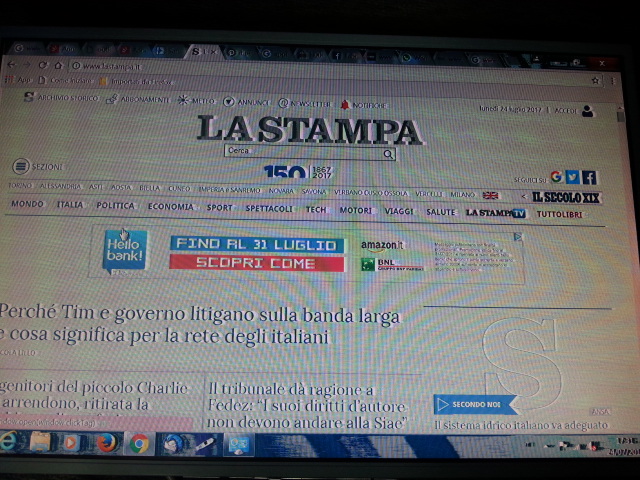
Task: Click the browser back arrow
Action: (x=11, y=64)
